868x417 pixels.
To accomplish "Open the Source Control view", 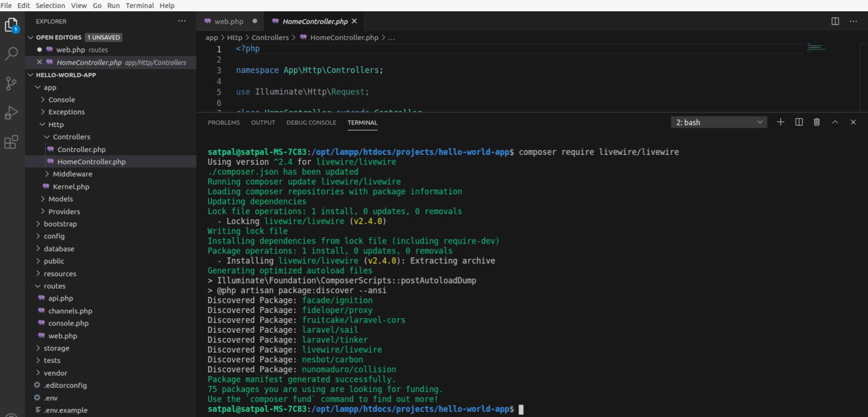I will pyautogui.click(x=11, y=83).
